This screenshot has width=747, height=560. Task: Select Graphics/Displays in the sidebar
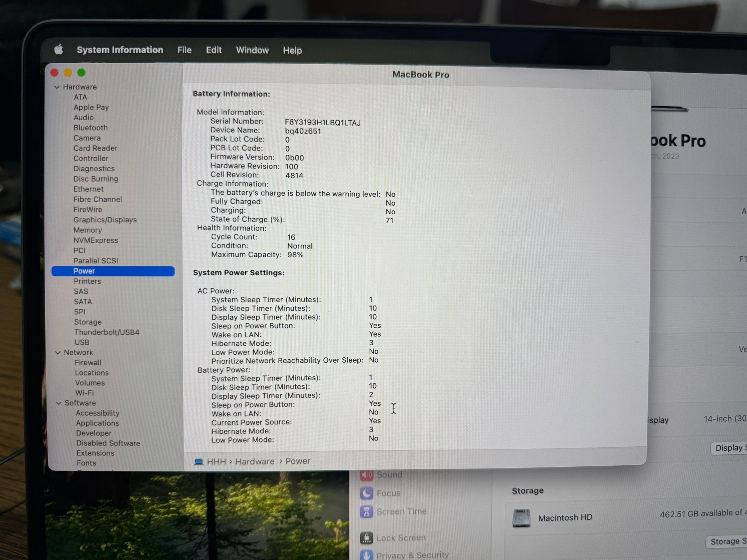[x=105, y=220]
